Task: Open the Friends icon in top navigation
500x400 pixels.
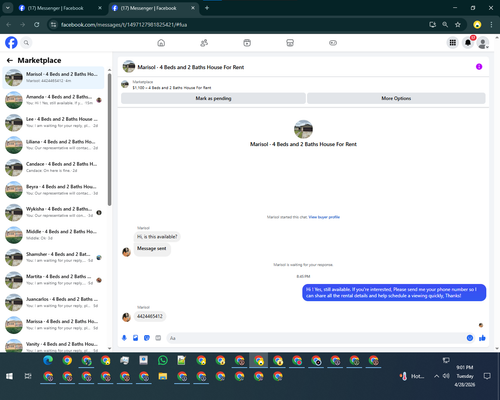Action: pyautogui.click(x=204, y=43)
